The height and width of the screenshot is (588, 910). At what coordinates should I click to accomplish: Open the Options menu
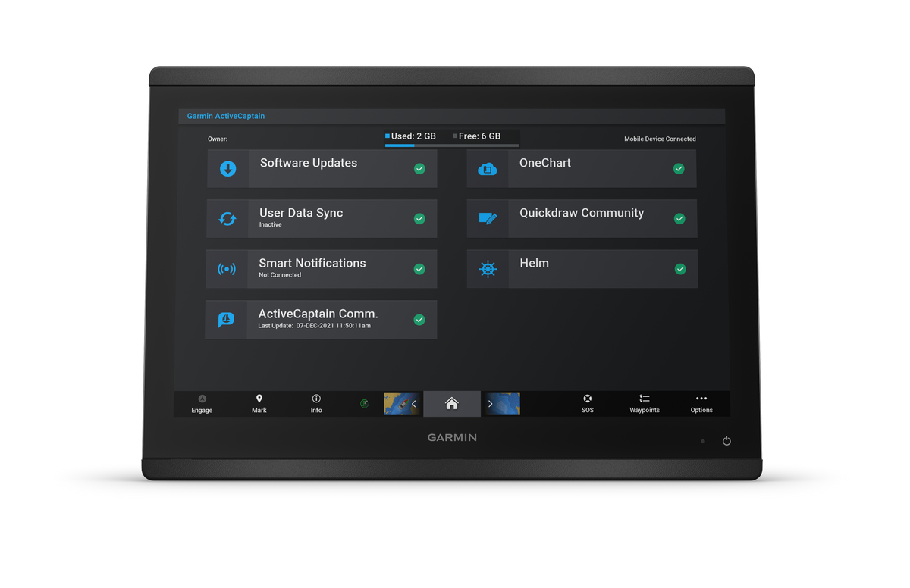701,404
